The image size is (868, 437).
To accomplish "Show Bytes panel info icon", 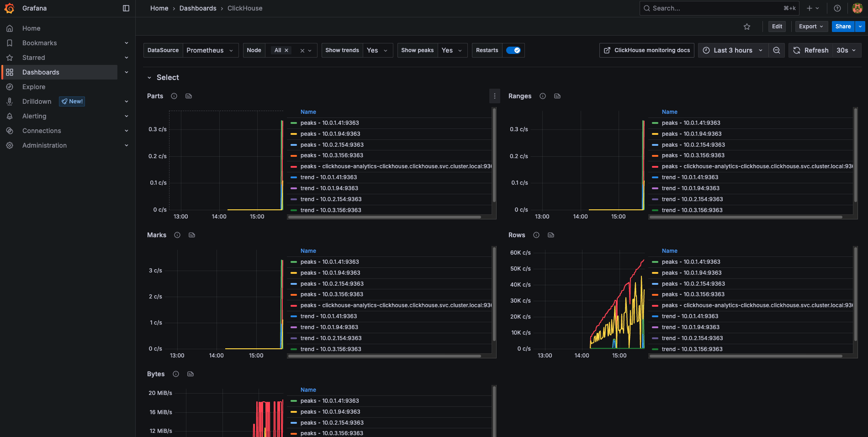I will (176, 374).
